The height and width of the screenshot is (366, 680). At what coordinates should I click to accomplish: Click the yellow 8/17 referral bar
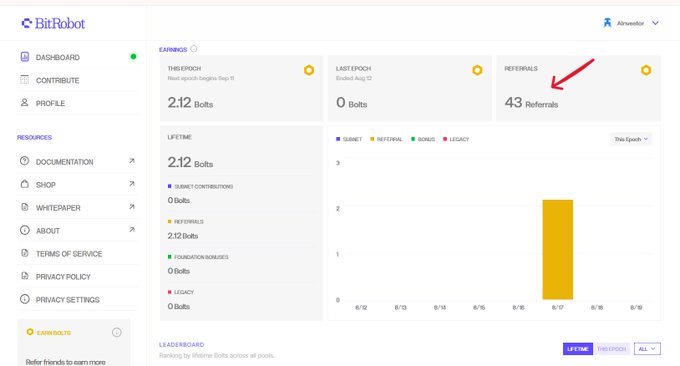(558, 249)
